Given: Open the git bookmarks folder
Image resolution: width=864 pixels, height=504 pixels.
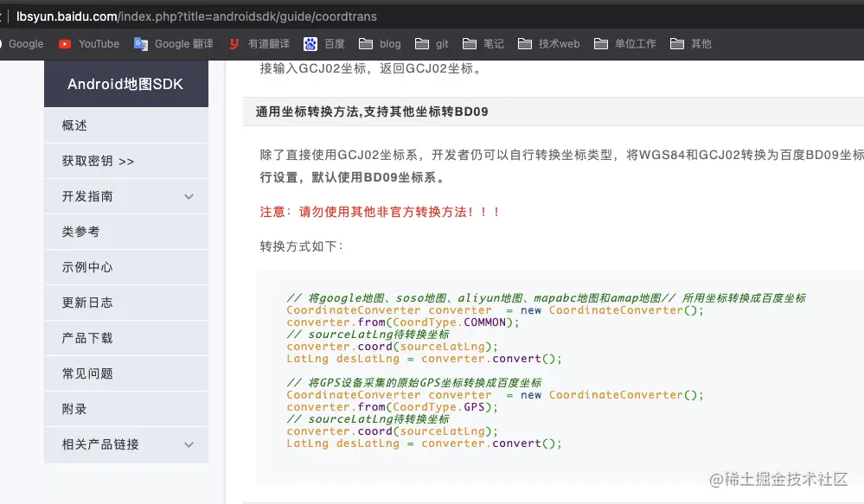Looking at the screenshot, I should click(432, 44).
